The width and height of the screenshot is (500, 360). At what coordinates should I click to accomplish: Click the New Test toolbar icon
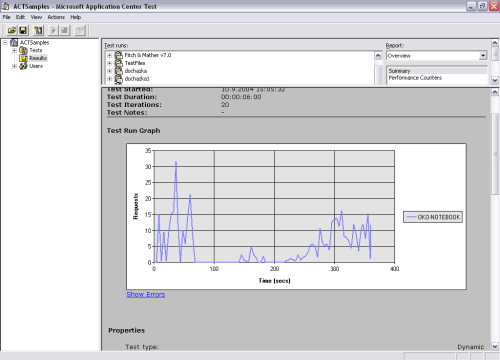click(x=38, y=31)
